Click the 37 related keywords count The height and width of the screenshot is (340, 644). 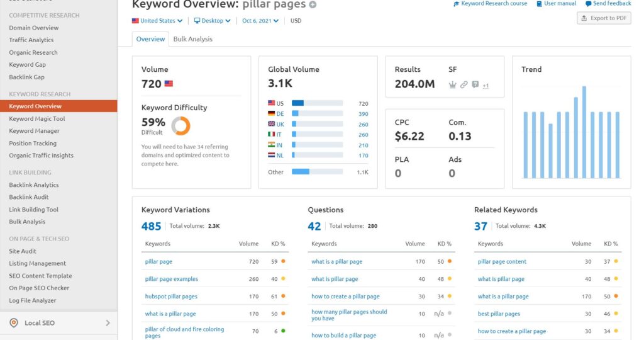(480, 226)
